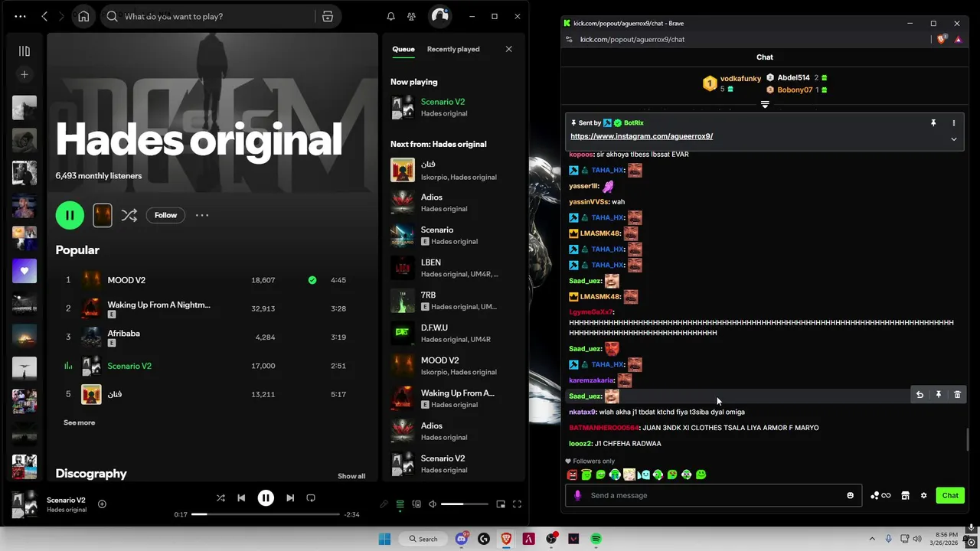The height and width of the screenshot is (551, 980).
Task: Click the Send a message field in Kick chat
Action: [713, 496]
